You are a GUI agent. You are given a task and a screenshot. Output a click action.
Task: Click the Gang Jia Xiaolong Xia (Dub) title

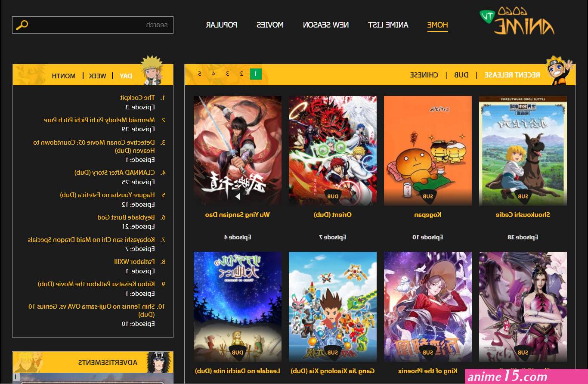pyautogui.click(x=333, y=371)
